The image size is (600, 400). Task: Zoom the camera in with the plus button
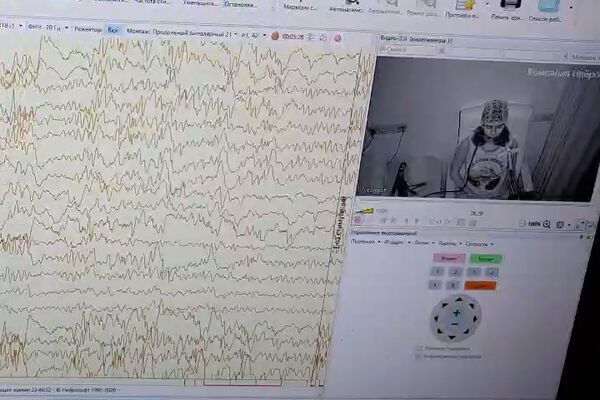tap(457, 313)
